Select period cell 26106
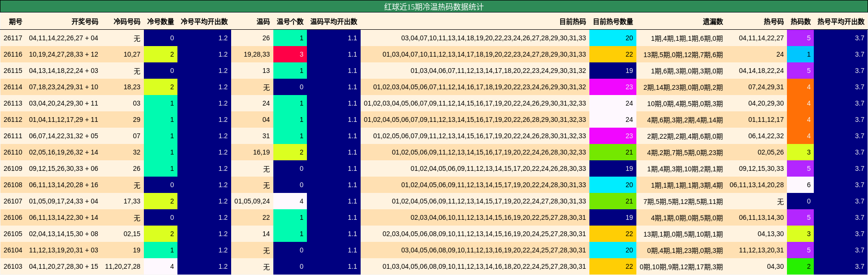 [x=13, y=217]
